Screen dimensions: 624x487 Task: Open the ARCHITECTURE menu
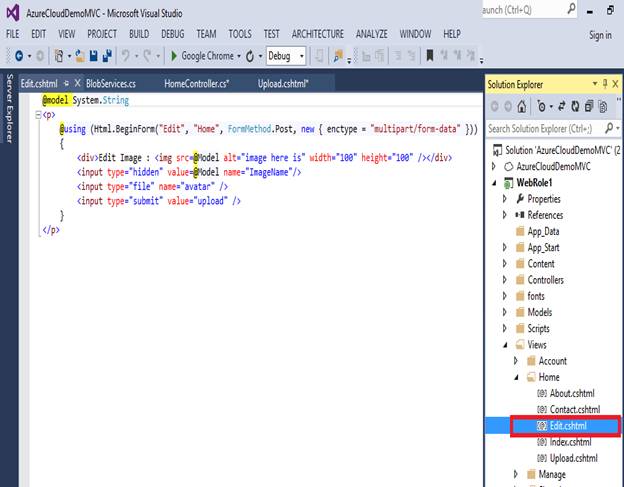(320, 34)
